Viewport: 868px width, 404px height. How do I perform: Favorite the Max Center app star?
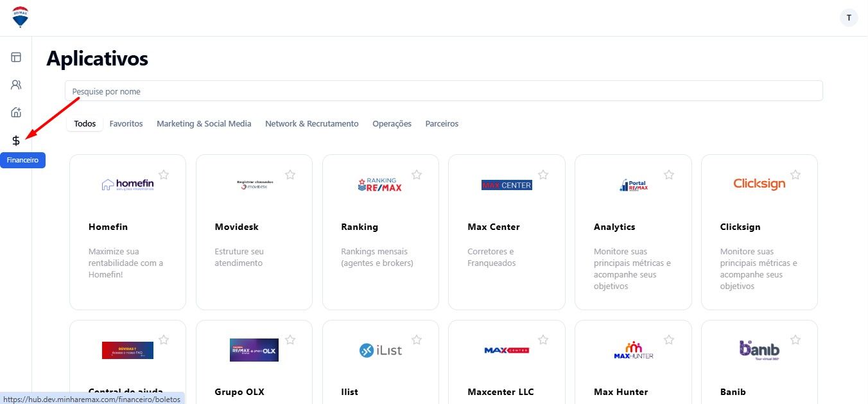(x=543, y=174)
